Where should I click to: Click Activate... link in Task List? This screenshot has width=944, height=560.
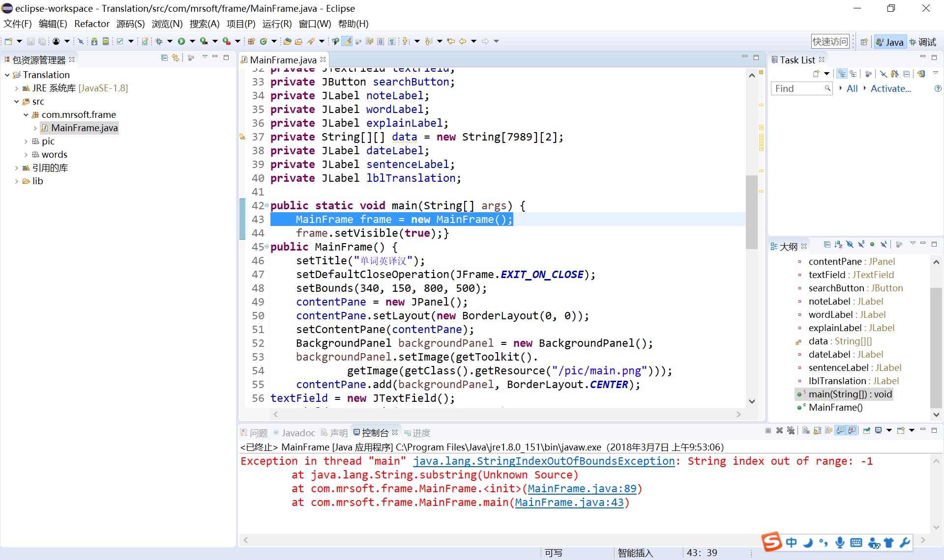pos(890,88)
